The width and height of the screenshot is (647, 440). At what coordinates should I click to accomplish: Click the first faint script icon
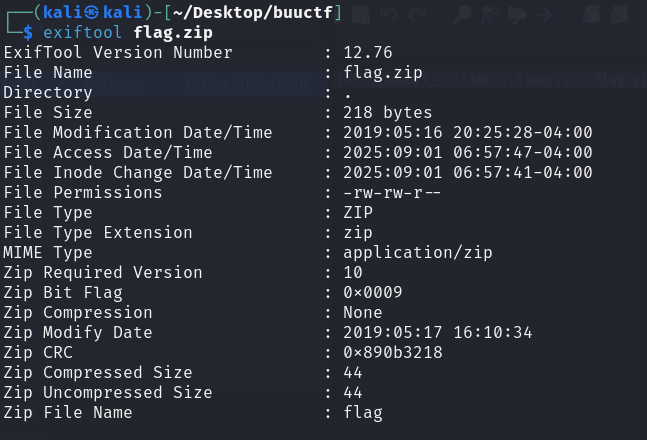point(592,14)
